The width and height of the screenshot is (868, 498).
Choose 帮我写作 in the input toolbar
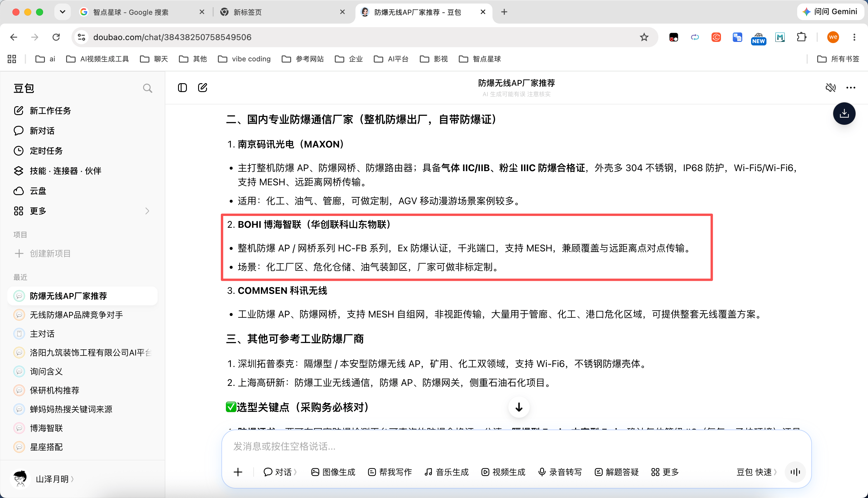pyautogui.click(x=389, y=472)
